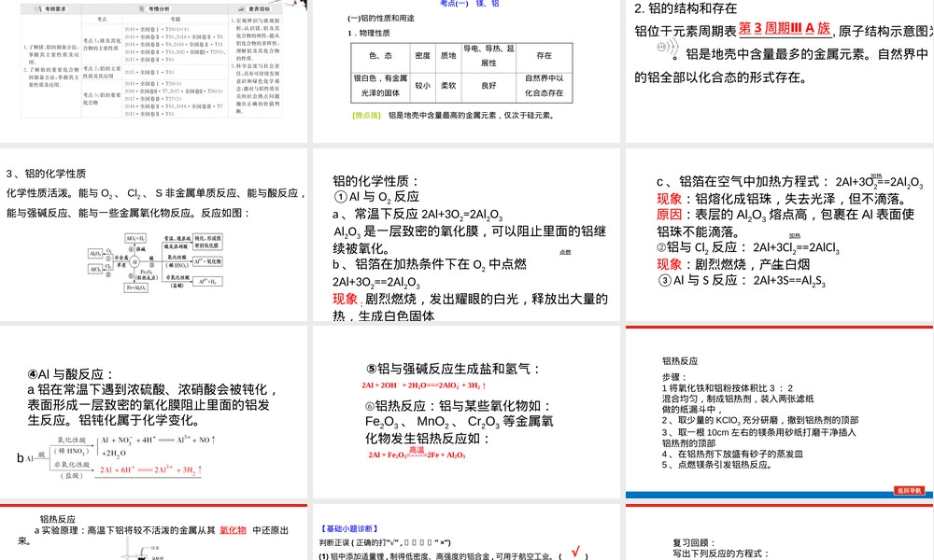Open the ④Al 与酸反应 slide
This screenshot has width=934, height=560.
click(x=154, y=412)
